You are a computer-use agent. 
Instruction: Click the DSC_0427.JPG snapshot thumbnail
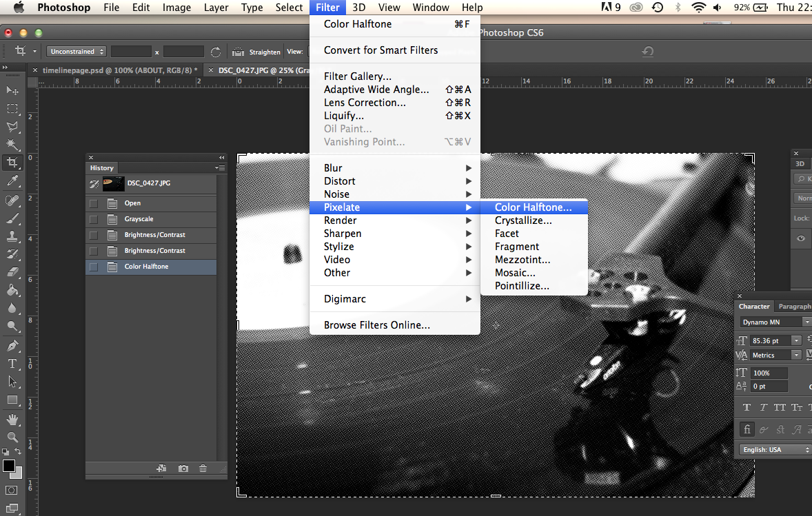(114, 184)
